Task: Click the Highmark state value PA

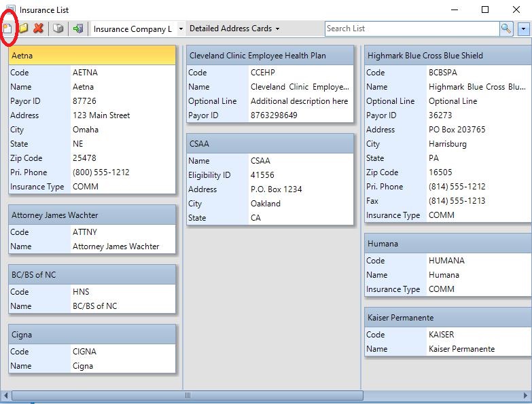Action: (x=433, y=158)
